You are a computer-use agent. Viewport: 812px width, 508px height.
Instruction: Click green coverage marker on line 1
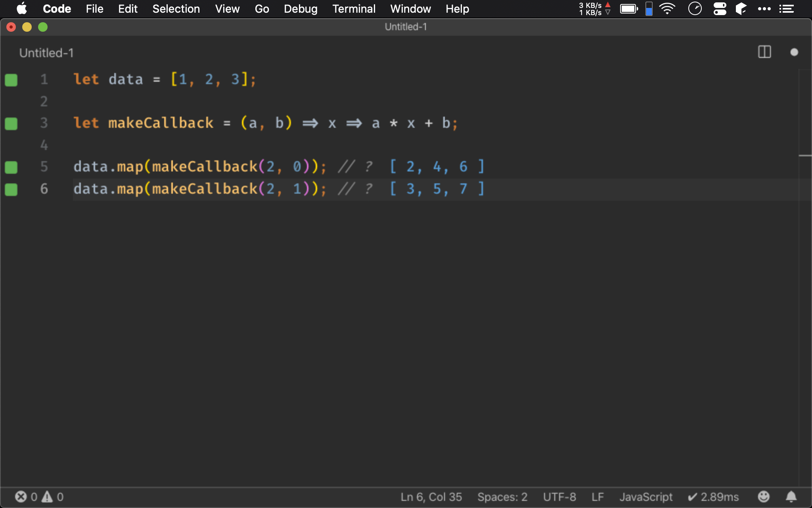point(11,80)
